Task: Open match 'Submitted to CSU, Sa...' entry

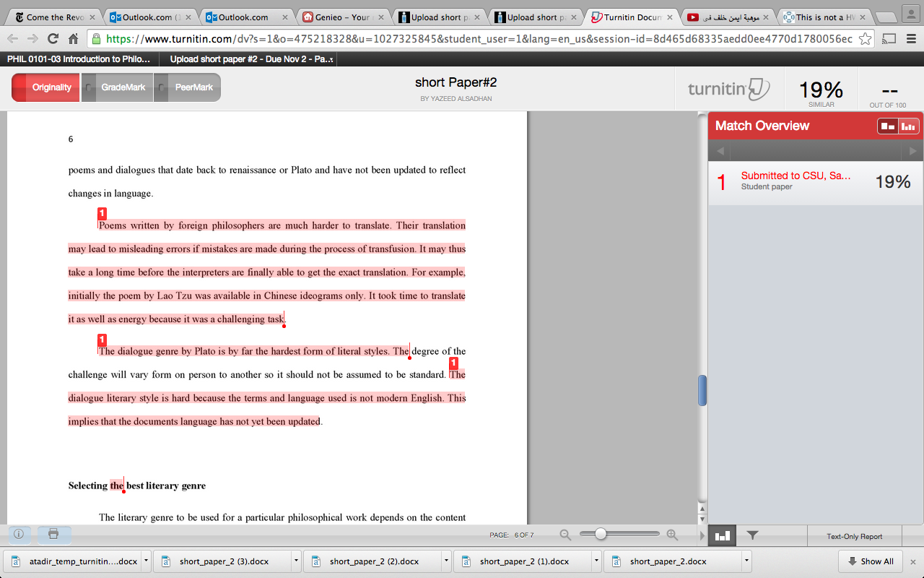Action: coord(816,181)
